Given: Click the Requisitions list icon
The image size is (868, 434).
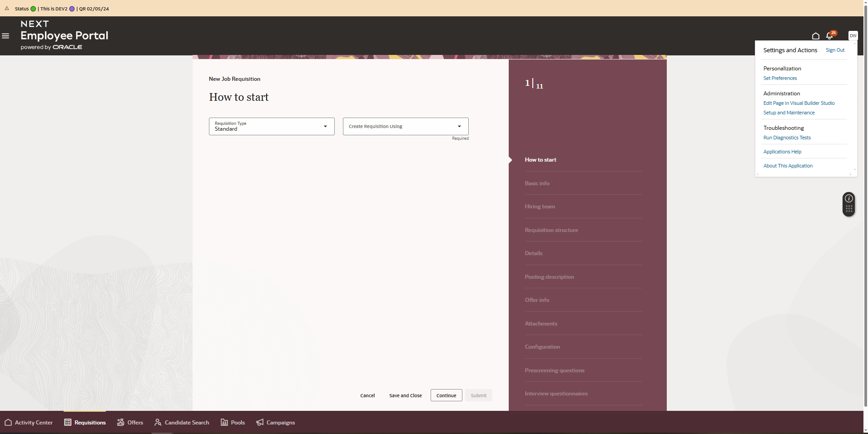Looking at the screenshot, I should coord(68,422).
